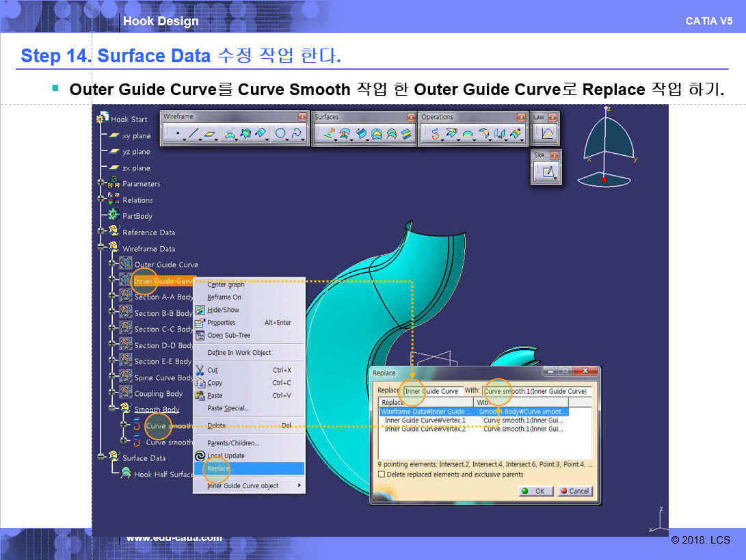Select the PartBody gear icon in the tree
This screenshot has height=560, width=746.
click(x=114, y=215)
